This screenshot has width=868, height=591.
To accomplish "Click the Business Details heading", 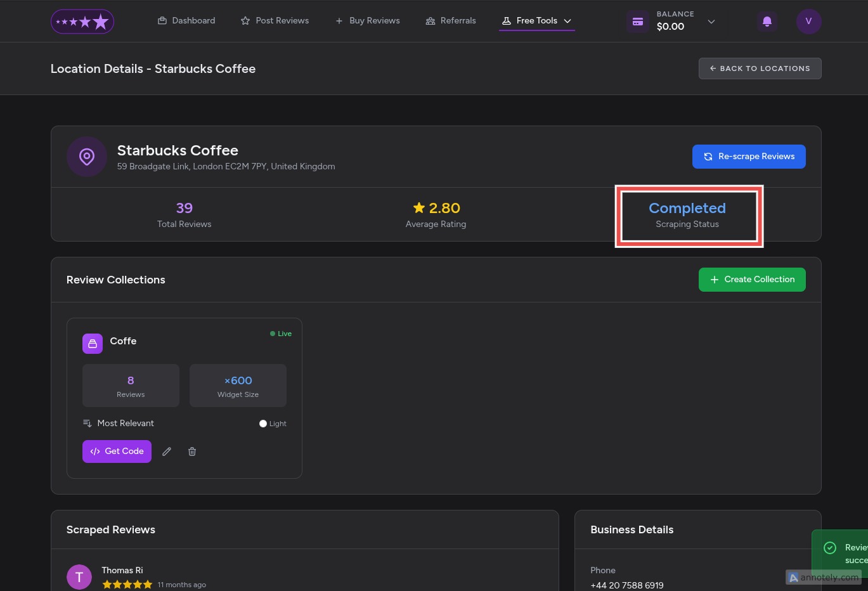I will tap(632, 529).
